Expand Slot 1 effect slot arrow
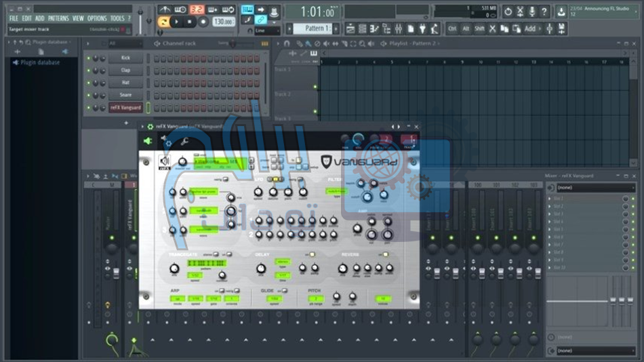The width and height of the screenshot is (644, 362). point(550,198)
